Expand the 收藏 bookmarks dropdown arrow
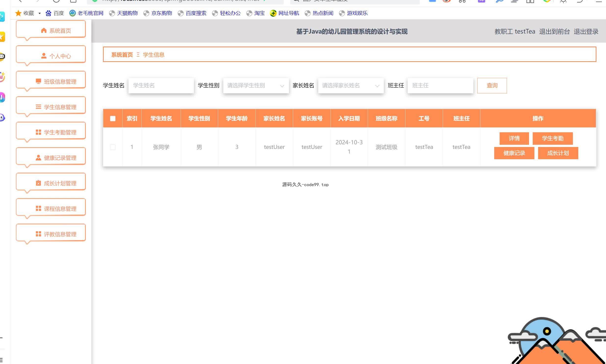The width and height of the screenshot is (606, 364). coord(39,13)
